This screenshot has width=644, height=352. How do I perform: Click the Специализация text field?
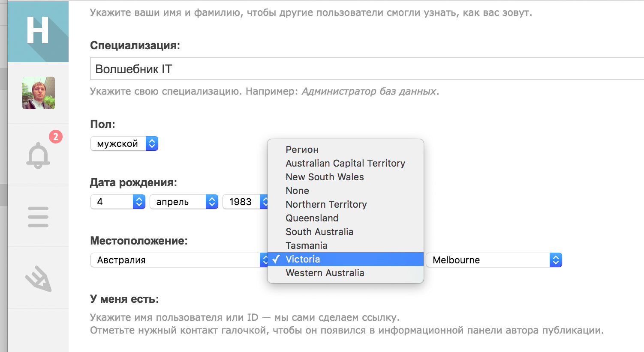(367, 69)
